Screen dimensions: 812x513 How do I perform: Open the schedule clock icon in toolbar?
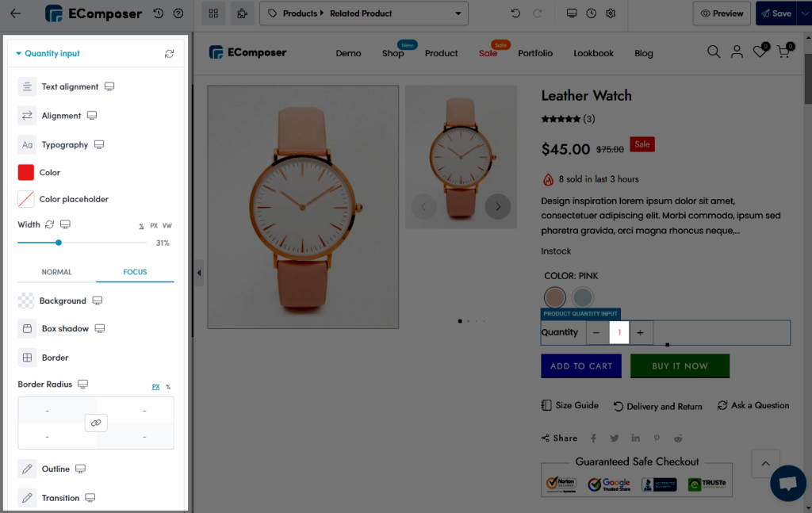(x=592, y=13)
